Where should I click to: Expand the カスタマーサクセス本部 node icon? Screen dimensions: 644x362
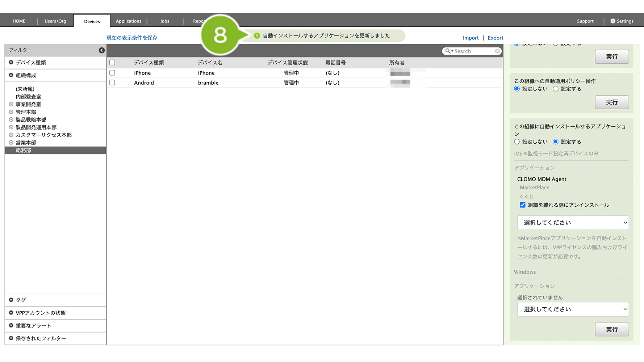[x=11, y=135]
